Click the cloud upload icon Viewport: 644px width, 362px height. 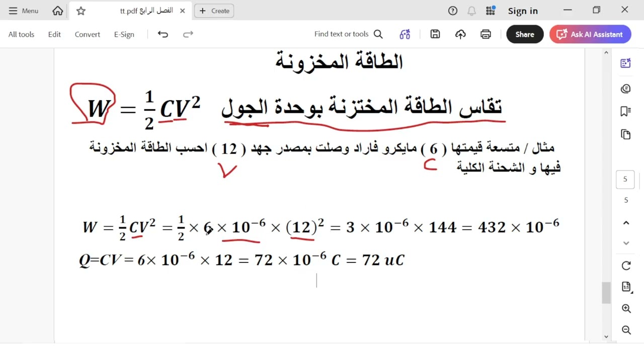[x=460, y=34]
